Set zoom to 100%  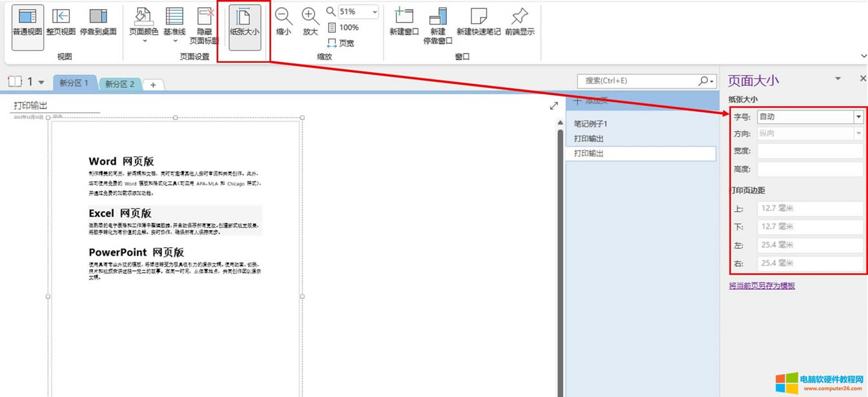tap(343, 28)
